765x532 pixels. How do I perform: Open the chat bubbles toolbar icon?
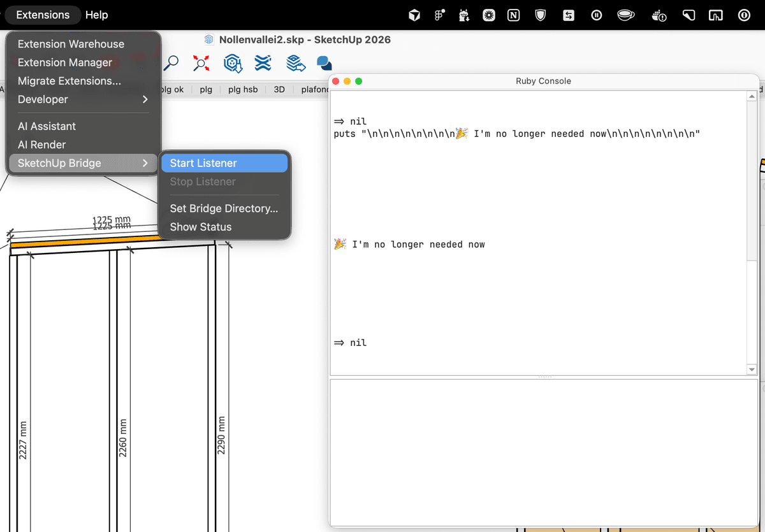pyautogui.click(x=323, y=63)
